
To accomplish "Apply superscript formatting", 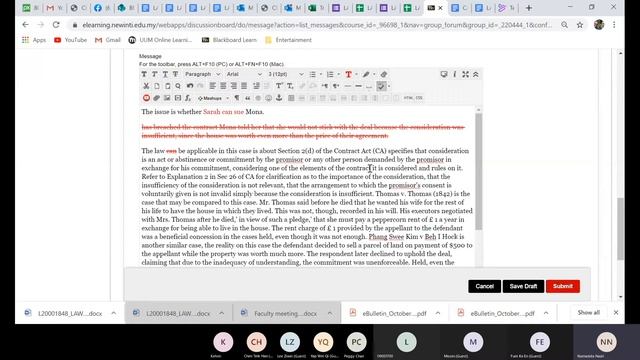I will coord(279,86).
